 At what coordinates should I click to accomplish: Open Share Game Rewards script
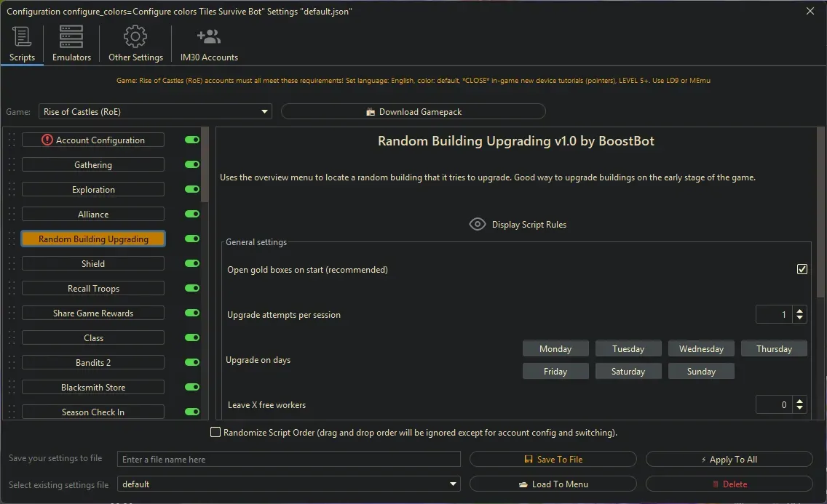click(93, 313)
